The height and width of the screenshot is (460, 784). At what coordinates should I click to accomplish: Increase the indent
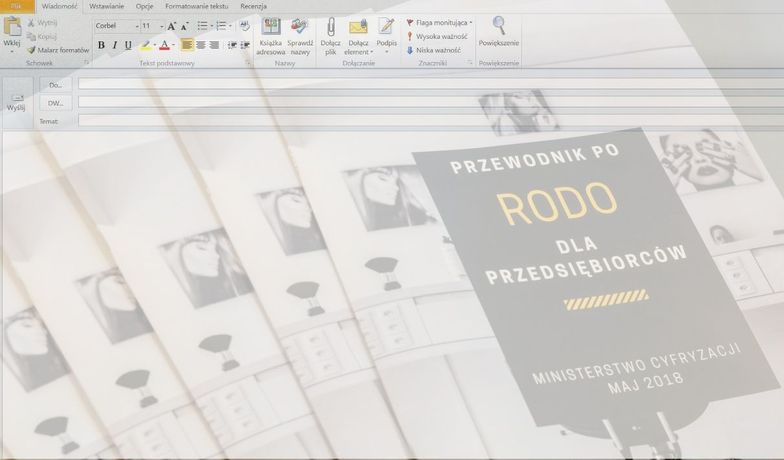click(x=245, y=45)
